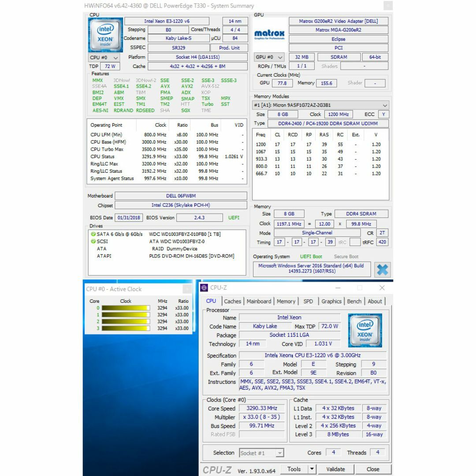Click the Tools button in CPU-Z
Screen dimensions: 476x476
pos(294,469)
